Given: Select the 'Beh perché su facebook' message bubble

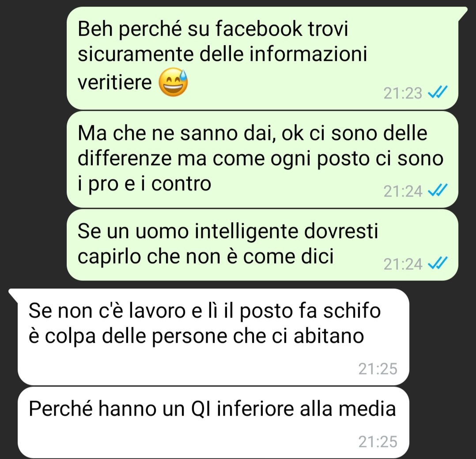Looking at the screenshot, I should (x=263, y=58).
